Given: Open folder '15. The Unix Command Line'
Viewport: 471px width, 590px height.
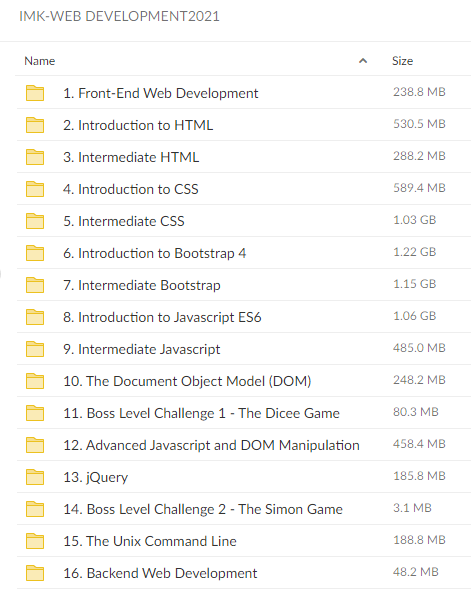Looking at the screenshot, I should tap(150, 541).
